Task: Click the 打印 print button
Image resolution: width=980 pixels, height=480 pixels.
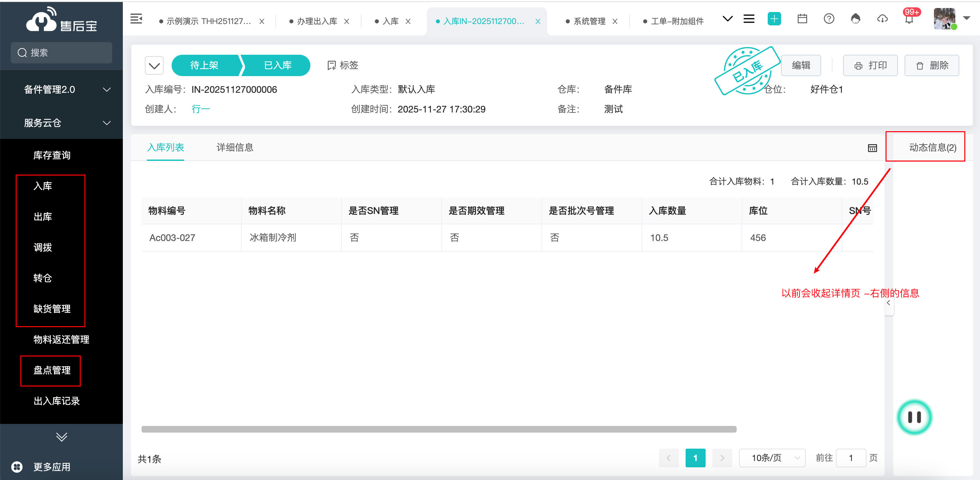Action: (x=870, y=66)
